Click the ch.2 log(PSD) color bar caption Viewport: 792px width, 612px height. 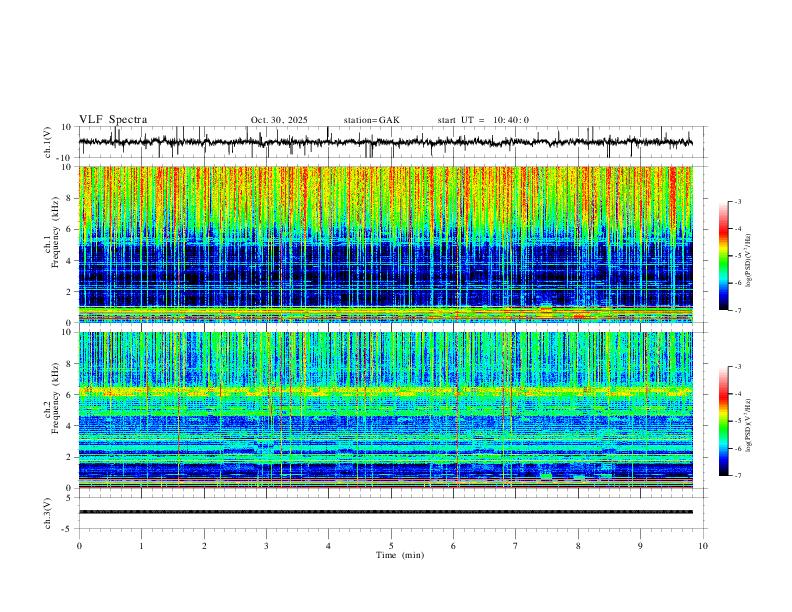pyautogui.click(x=749, y=425)
